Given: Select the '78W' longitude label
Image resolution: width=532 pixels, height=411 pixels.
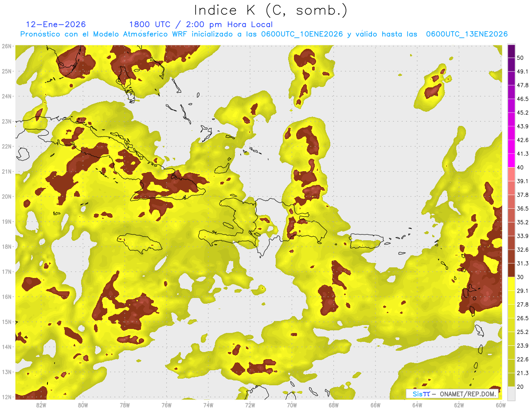Looking at the screenshot, I should pos(125,405).
